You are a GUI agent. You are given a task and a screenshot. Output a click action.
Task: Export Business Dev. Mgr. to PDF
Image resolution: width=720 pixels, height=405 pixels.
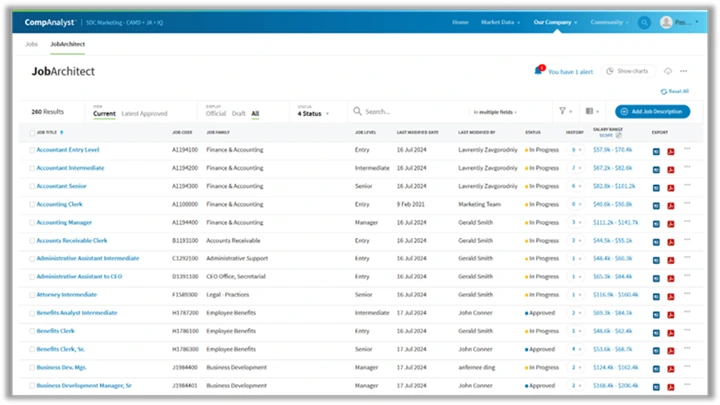671,369
